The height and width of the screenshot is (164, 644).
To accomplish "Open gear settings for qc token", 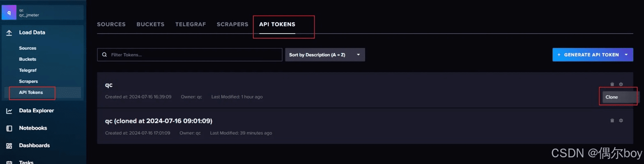I will [621, 84].
